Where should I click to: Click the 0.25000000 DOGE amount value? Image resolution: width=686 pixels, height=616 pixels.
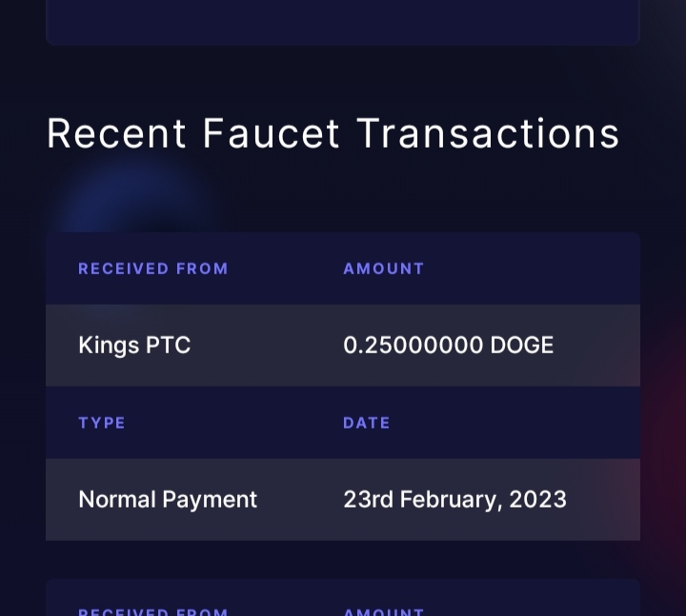point(449,345)
